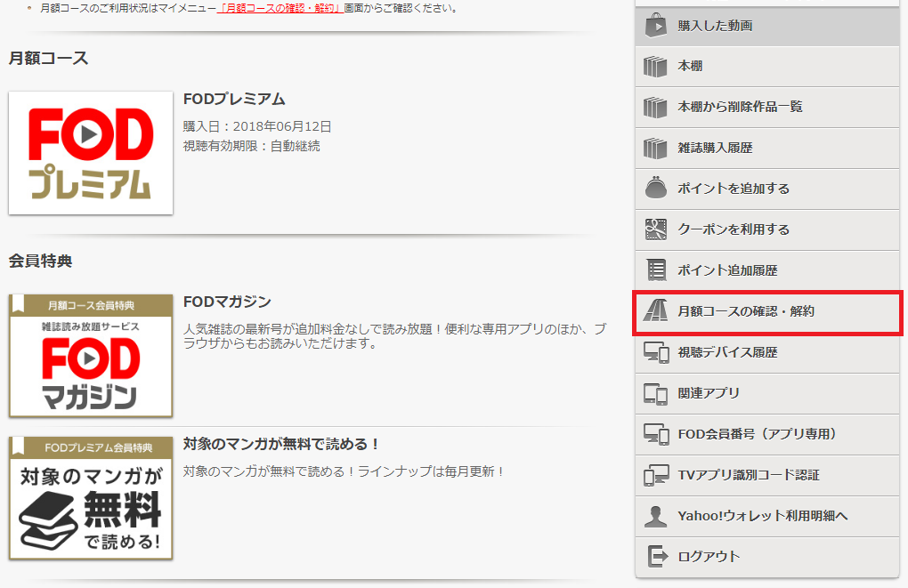
Task: Click the device icon for 視聴デバイス履歴
Action: tap(656, 352)
